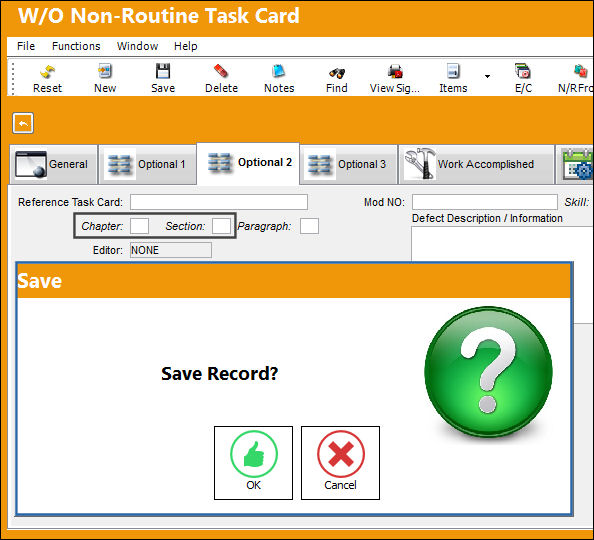Open the Functions menu
The image size is (594, 540).
76,46
